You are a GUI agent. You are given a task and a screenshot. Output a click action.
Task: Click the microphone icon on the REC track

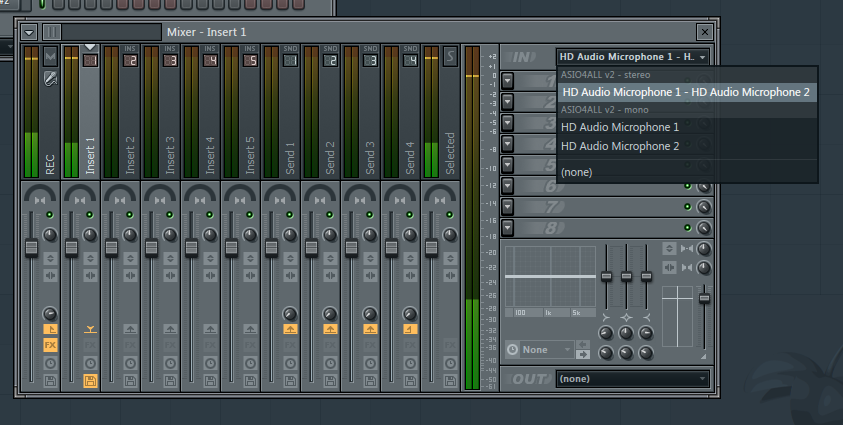click(x=50, y=78)
